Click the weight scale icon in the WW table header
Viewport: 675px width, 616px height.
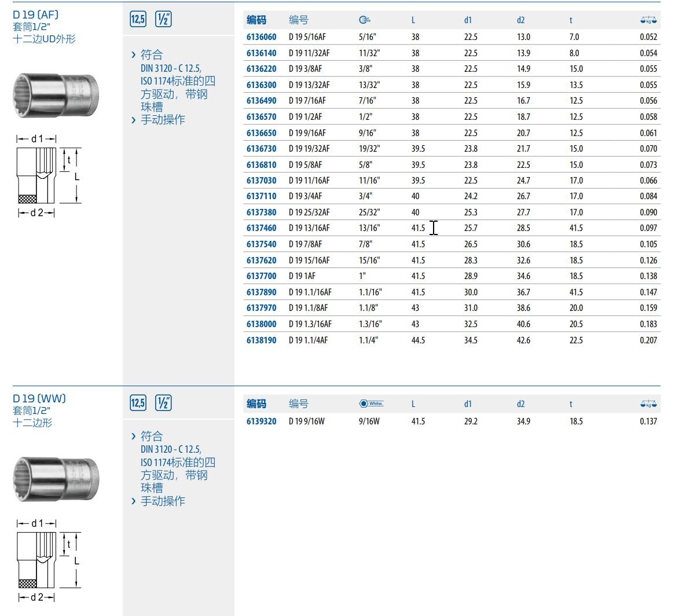[648, 404]
